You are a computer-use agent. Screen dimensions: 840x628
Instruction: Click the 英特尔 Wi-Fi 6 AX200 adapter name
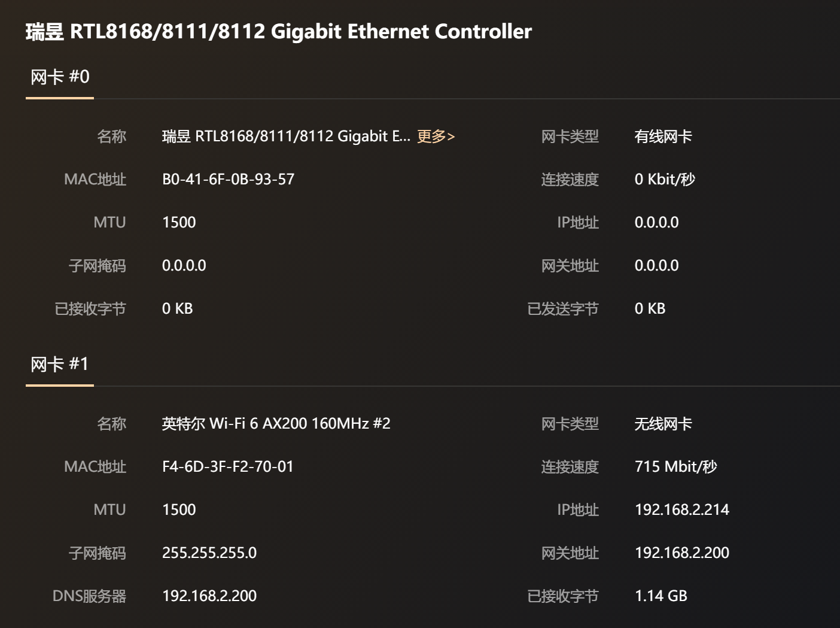point(276,424)
